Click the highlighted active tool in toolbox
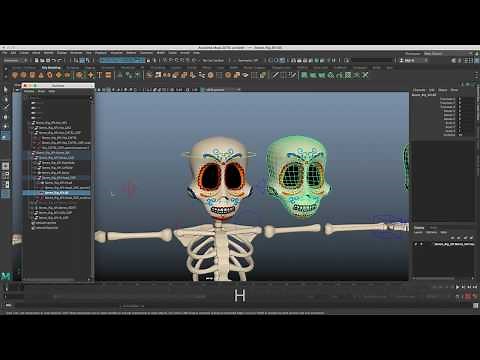480x360 pixels. tap(5, 136)
